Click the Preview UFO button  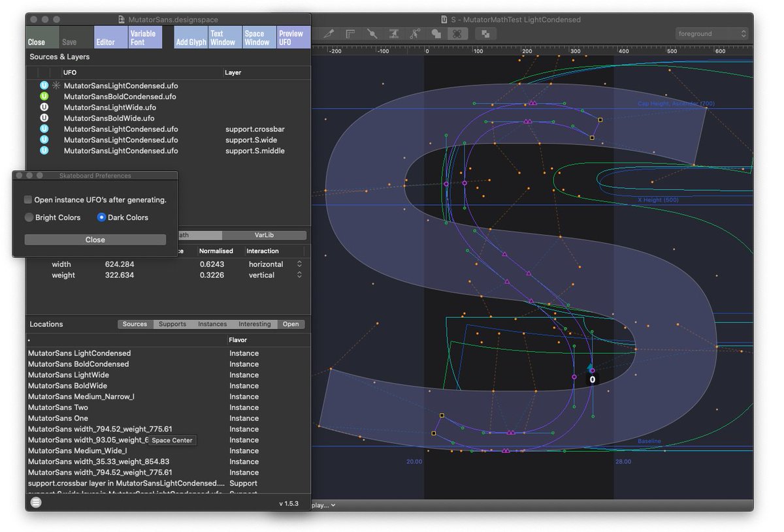[x=293, y=37]
